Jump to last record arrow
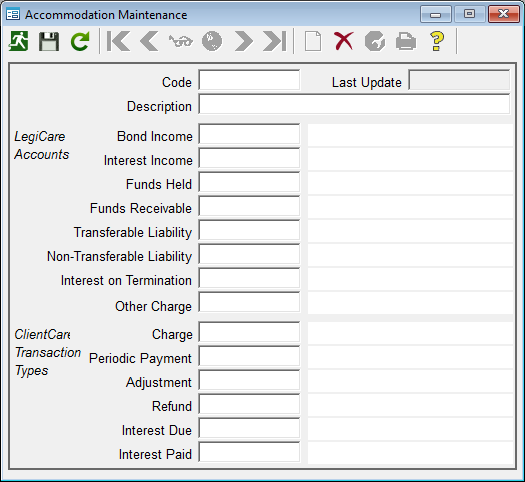 [x=275, y=41]
